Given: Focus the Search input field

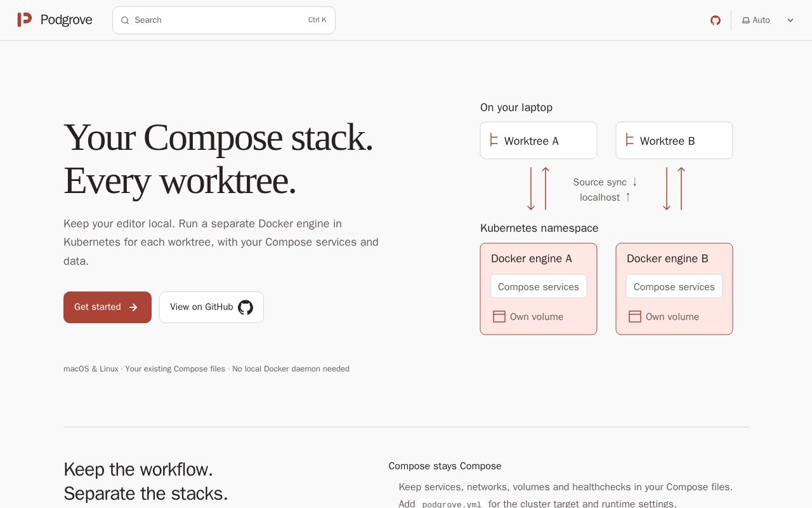Looking at the screenshot, I should 224,20.
